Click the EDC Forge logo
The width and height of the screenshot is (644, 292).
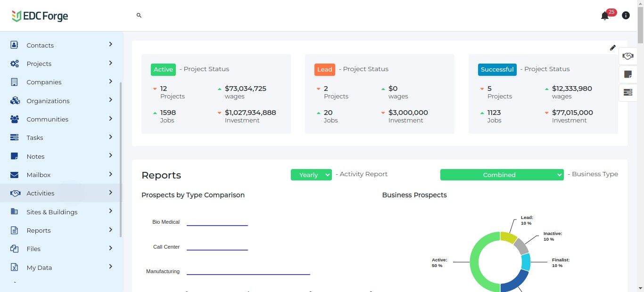[x=40, y=16]
